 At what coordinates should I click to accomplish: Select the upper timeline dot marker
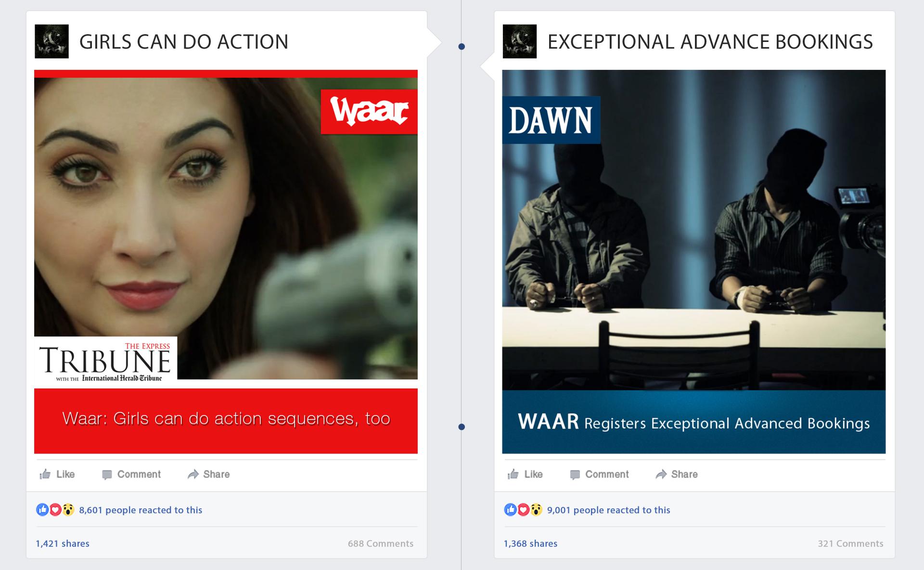[462, 47]
